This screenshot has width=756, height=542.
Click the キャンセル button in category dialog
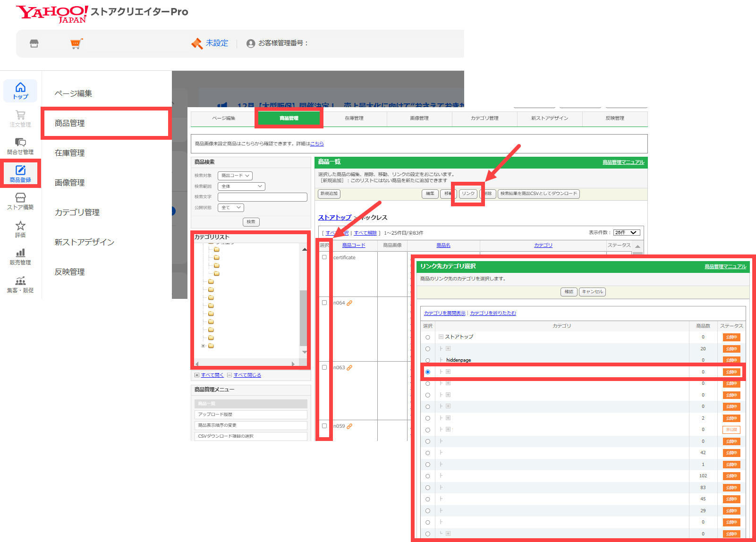coord(593,292)
